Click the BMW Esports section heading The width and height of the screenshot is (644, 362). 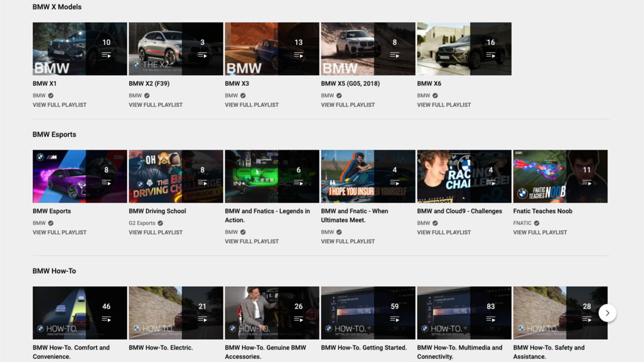54,134
